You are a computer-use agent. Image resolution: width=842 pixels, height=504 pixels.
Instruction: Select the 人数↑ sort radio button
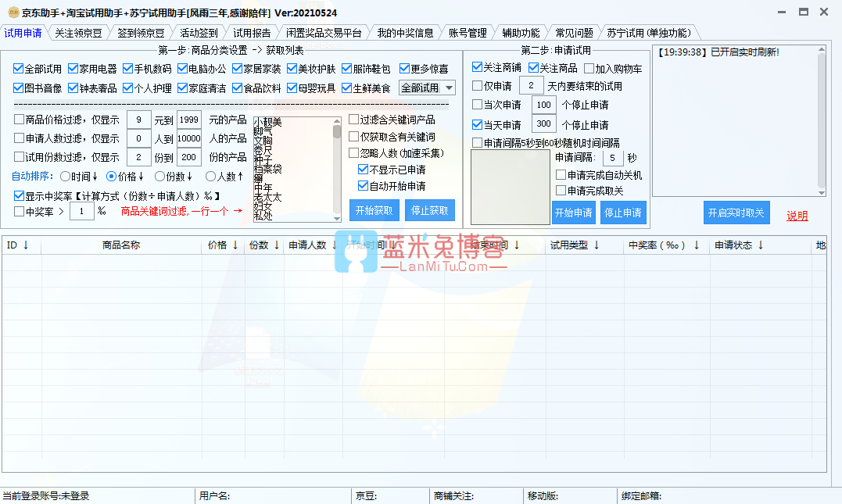pos(210,176)
